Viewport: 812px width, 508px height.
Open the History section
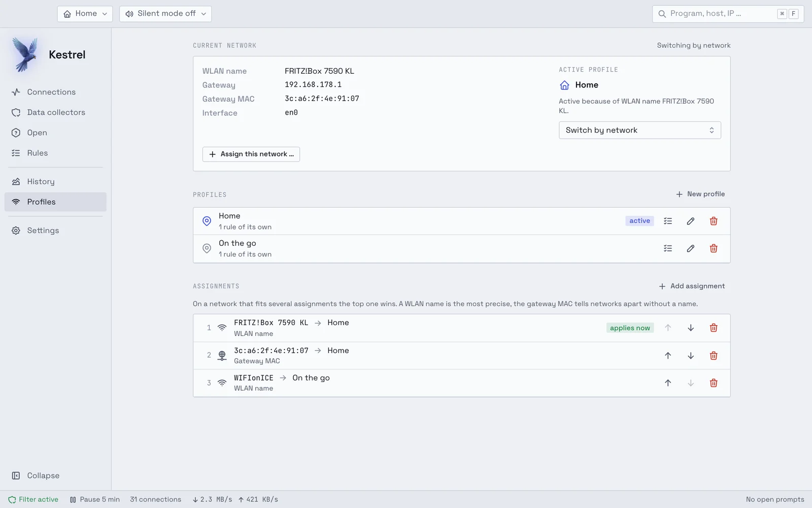tap(55, 181)
